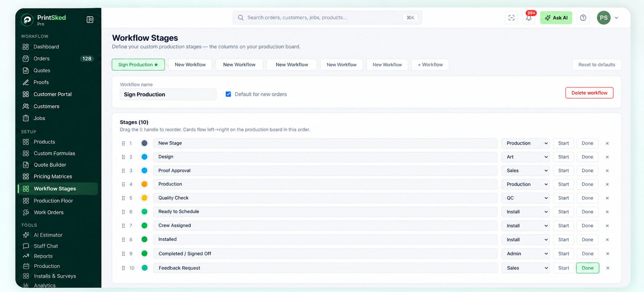
Task: Open the Art dropdown on Design row
Action: tap(525, 157)
